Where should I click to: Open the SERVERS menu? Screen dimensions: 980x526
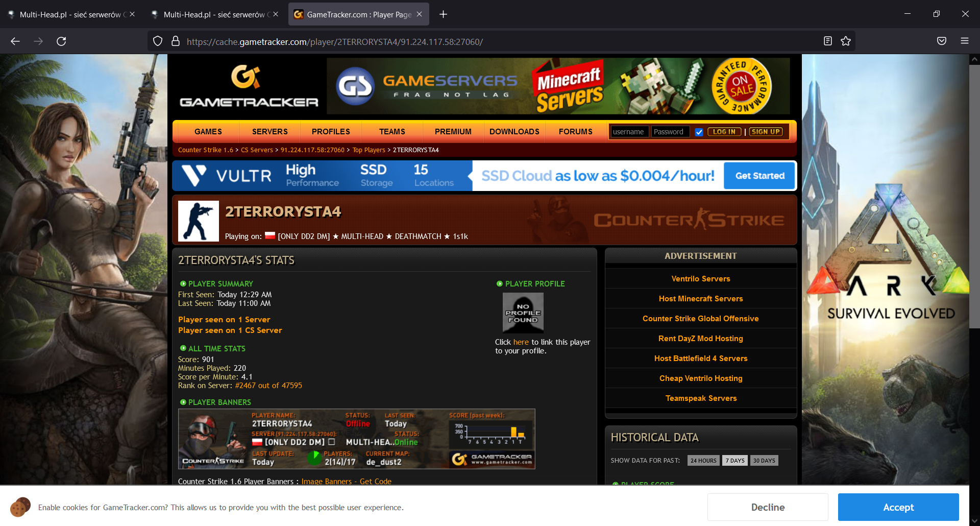[x=269, y=132]
